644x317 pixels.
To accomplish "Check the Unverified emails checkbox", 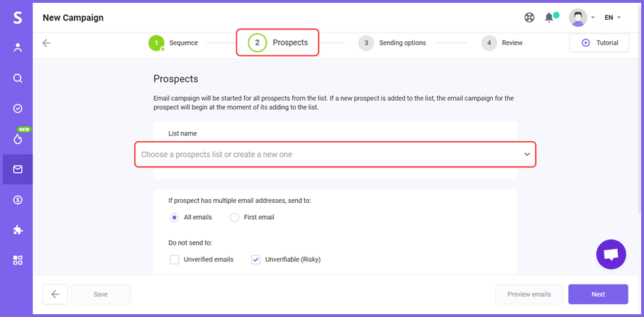I will tap(174, 260).
